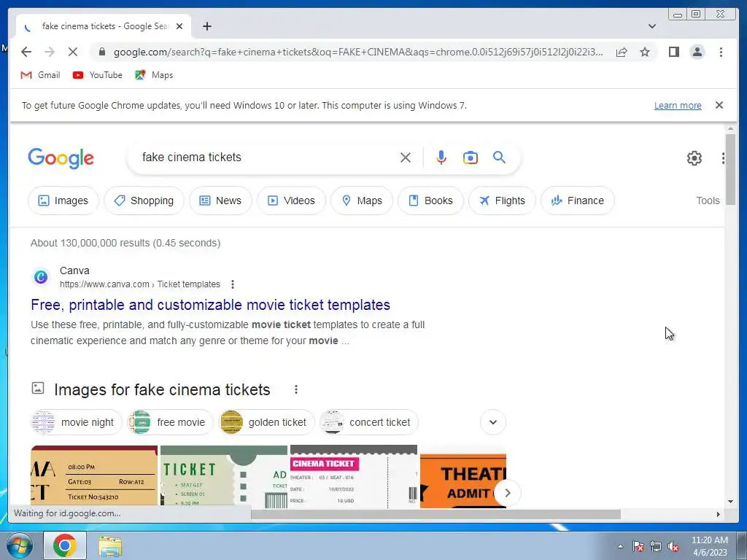Switch to Videos results tab
The image size is (747, 560).
click(x=291, y=201)
